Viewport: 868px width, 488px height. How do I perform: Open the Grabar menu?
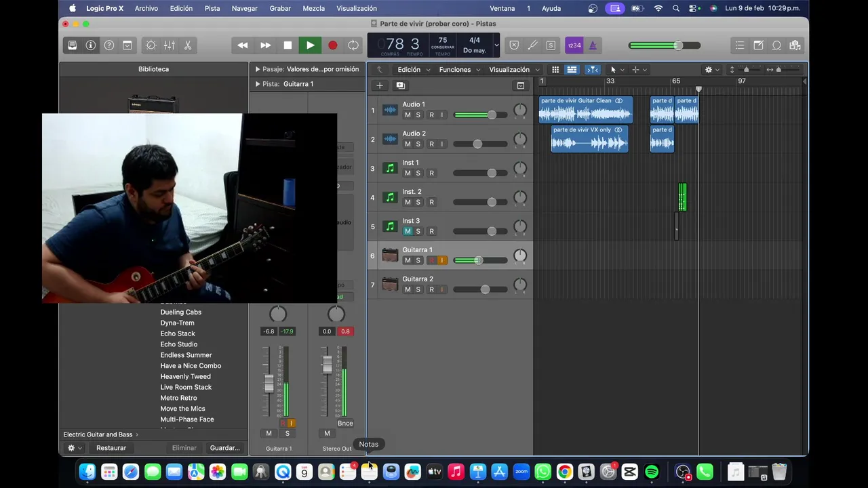coord(280,8)
